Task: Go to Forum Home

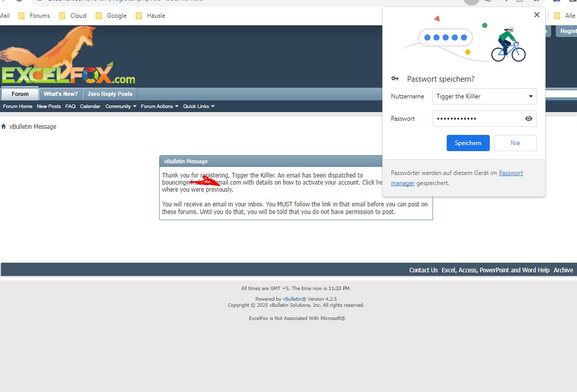Action: [x=18, y=106]
